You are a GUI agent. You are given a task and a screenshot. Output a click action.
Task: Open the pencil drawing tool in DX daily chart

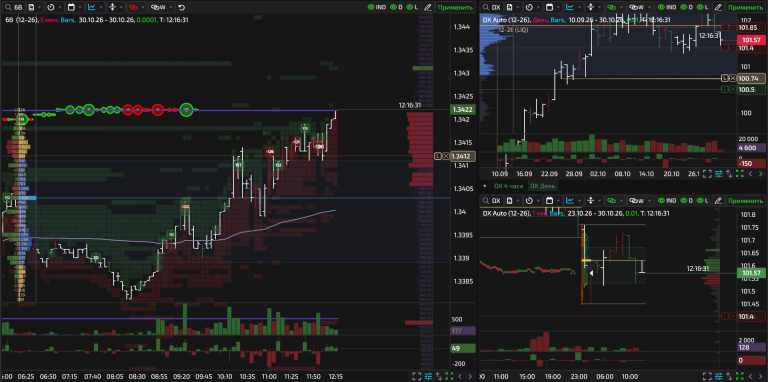718,7
